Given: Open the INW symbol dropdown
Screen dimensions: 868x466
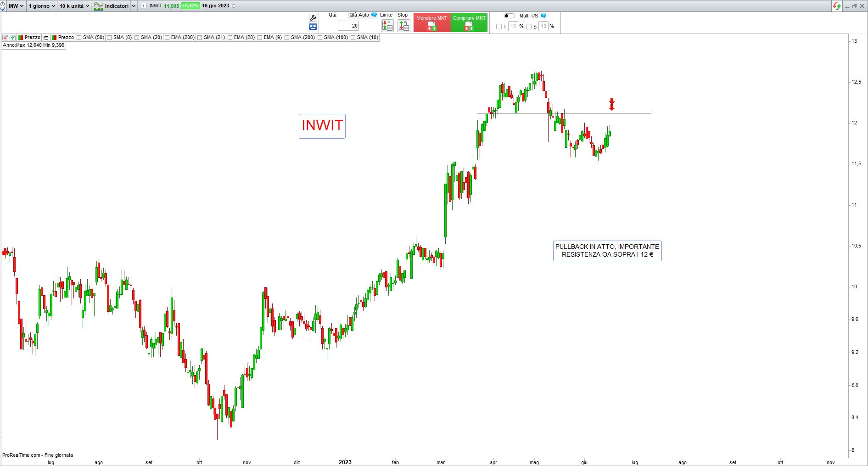Looking at the screenshot, I should [16, 6].
